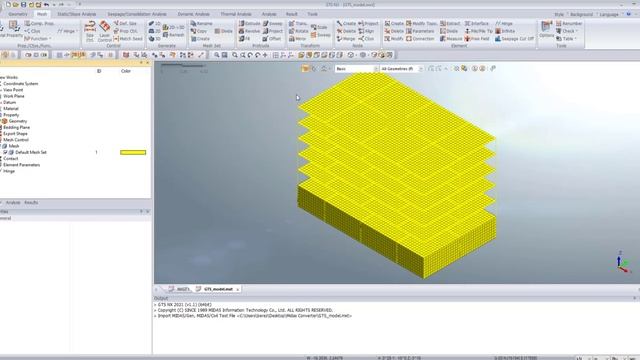The width and height of the screenshot is (640, 360).
Task: Click the Remesh tool
Action: pos(173,35)
